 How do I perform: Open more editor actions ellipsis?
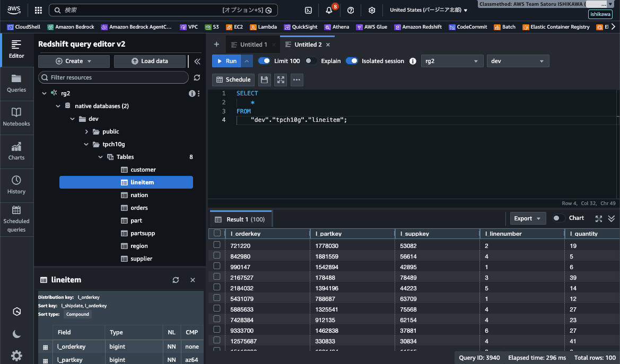point(297,80)
